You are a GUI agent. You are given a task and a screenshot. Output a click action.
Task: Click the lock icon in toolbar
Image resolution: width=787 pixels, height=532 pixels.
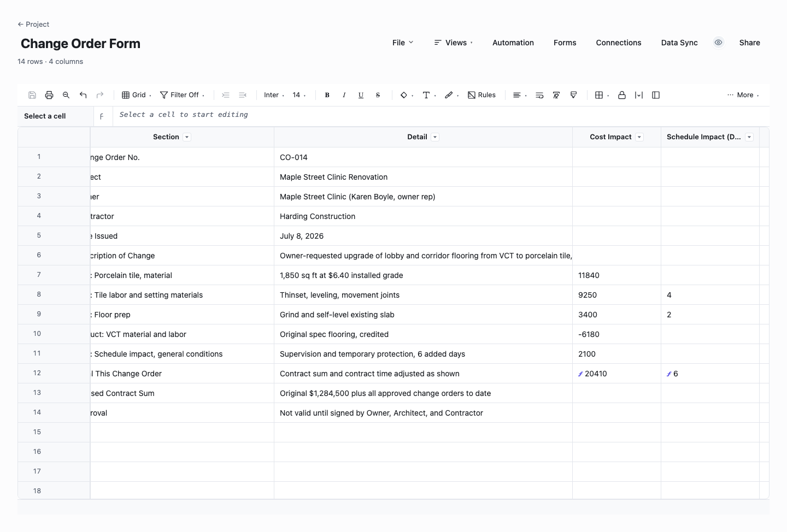pos(622,95)
